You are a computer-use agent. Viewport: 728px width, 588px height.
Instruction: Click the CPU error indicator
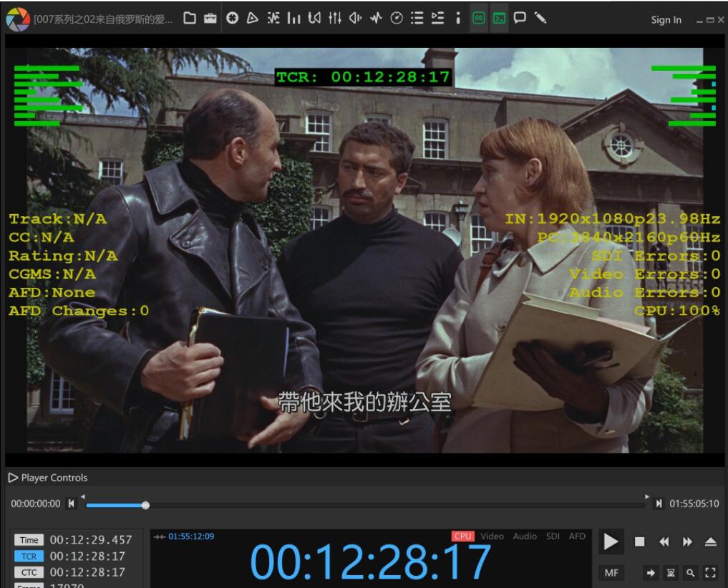pyautogui.click(x=462, y=536)
